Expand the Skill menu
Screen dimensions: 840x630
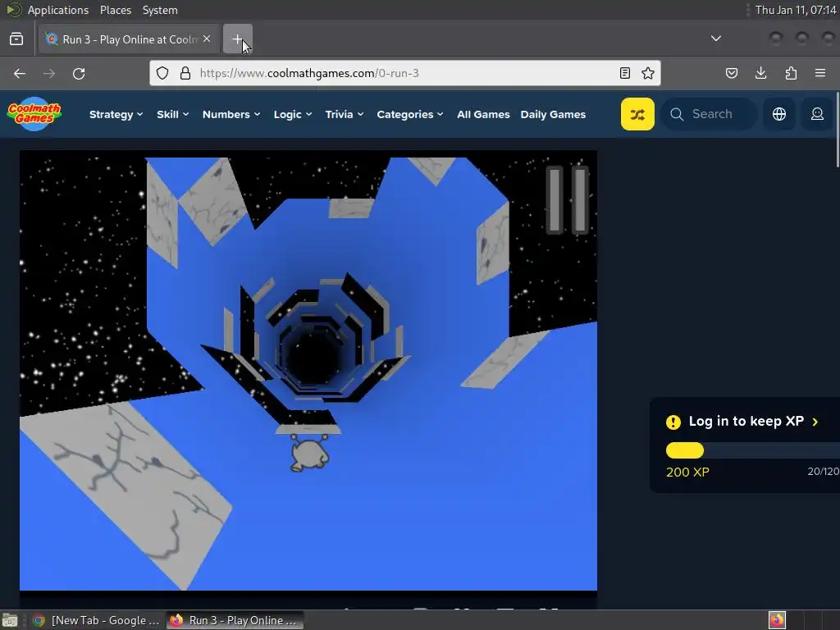pyautogui.click(x=172, y=114)
